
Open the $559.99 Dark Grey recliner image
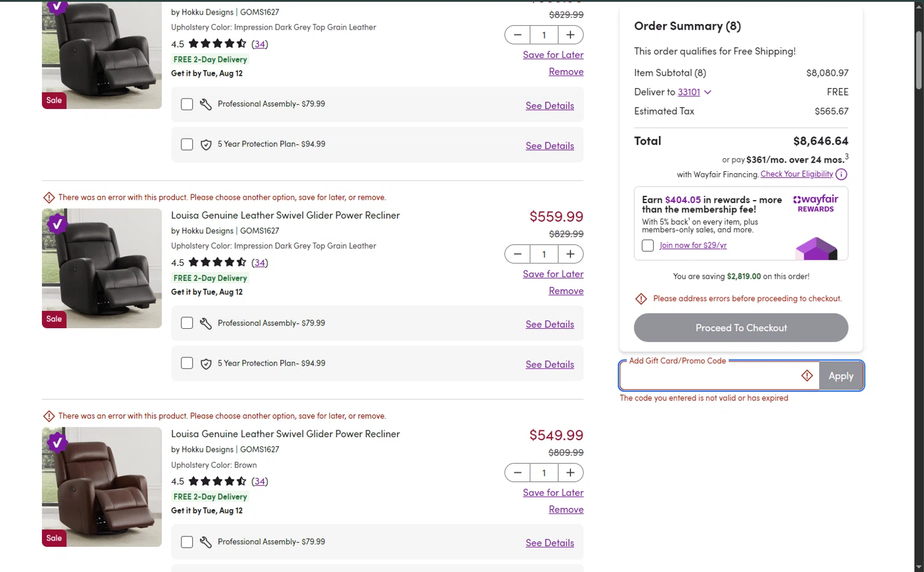(x=102, y=268)
